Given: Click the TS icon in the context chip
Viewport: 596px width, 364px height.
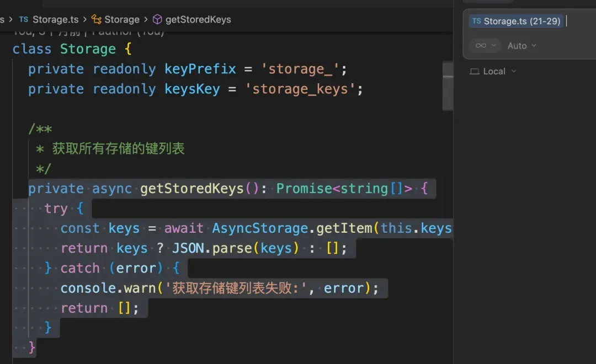Looking at the screenshot, I should (476, 22).
